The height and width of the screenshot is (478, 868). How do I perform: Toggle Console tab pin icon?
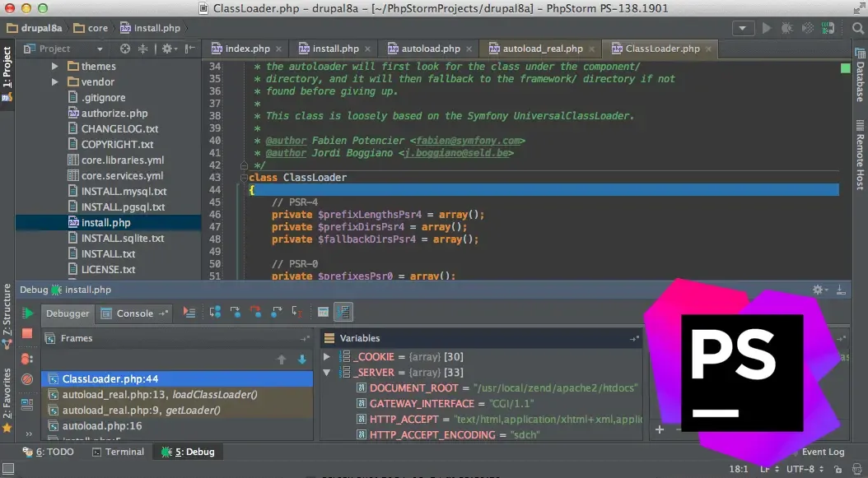click(x=163, y=313)
